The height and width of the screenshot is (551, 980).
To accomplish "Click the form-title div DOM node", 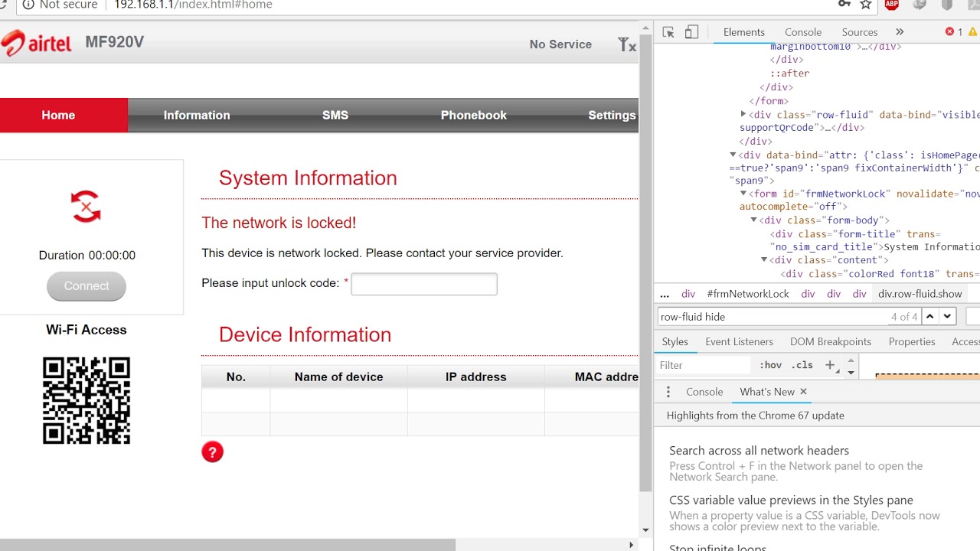I will pos(874,240).
